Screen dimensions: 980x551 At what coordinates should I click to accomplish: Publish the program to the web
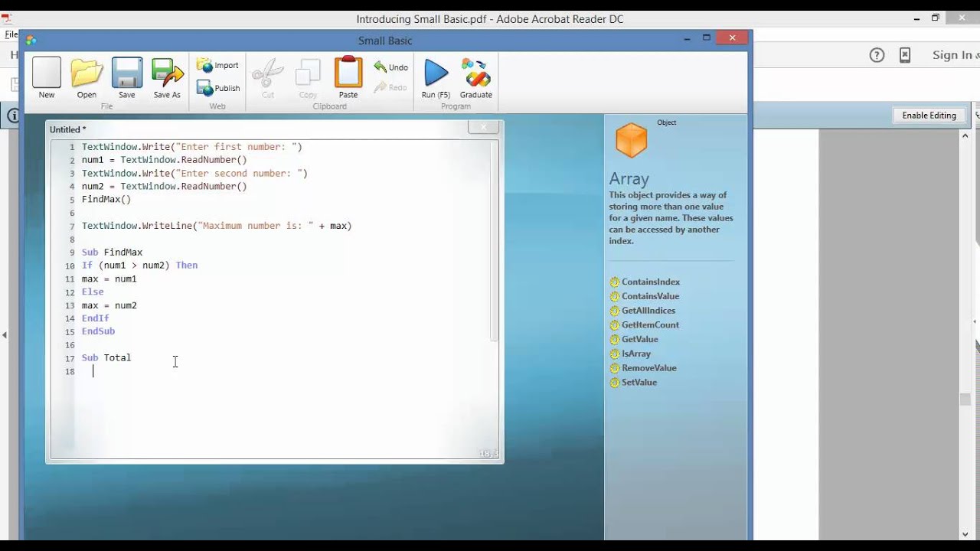[x=218, y=88]
